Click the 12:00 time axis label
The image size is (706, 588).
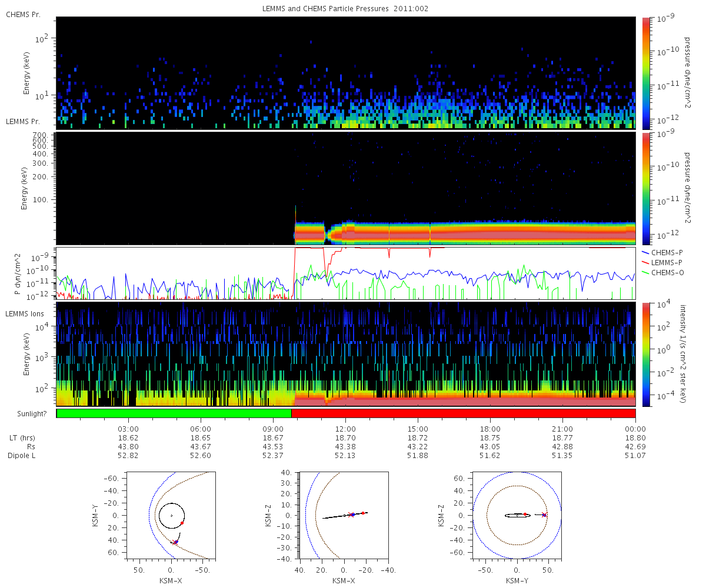tap(345, 429)
